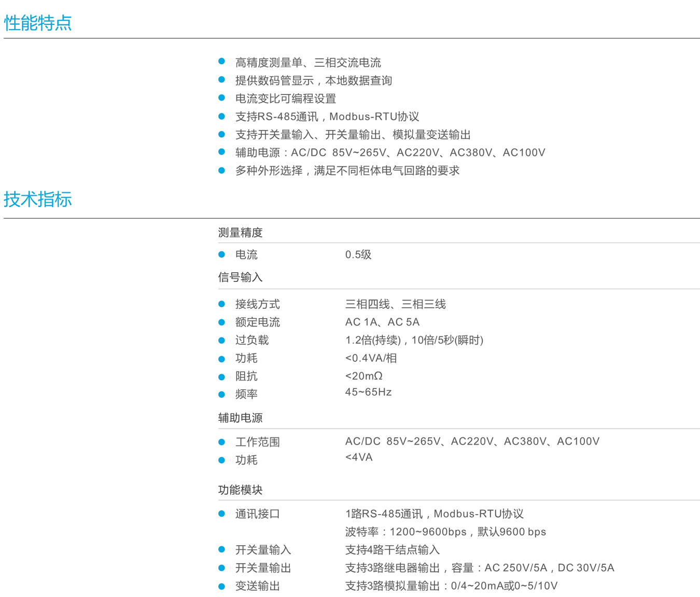Click the <20mΩ impedance value
700x597 pixels.
pos(363,376)
